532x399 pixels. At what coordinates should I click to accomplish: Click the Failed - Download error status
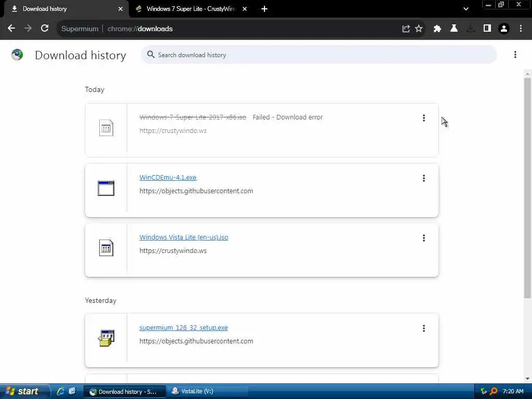(288, 117)
